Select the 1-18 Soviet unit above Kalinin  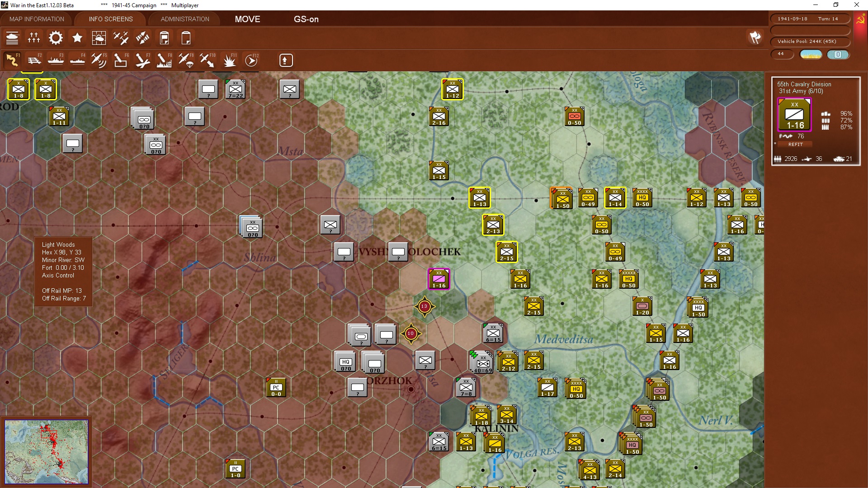coord(481,416)
